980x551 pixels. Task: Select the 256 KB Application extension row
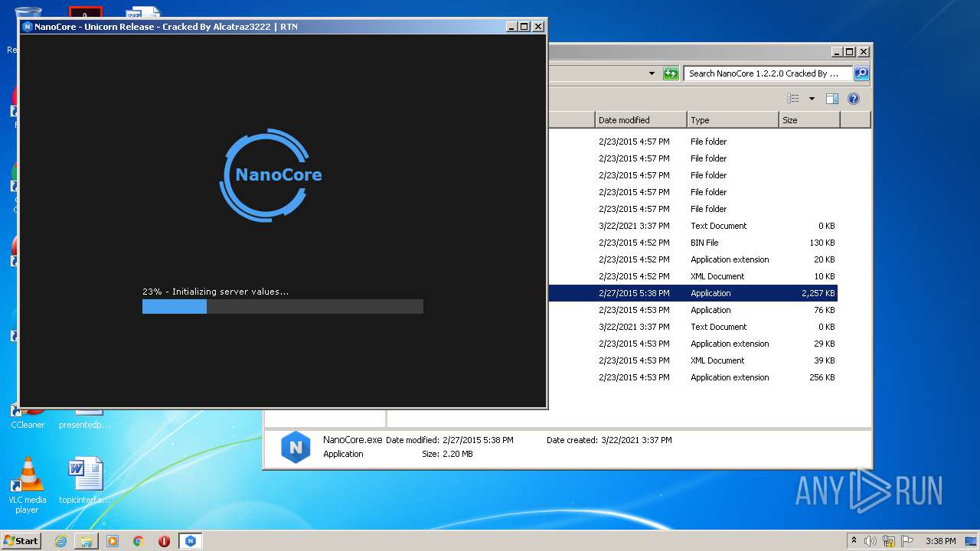tap(693, 377)
